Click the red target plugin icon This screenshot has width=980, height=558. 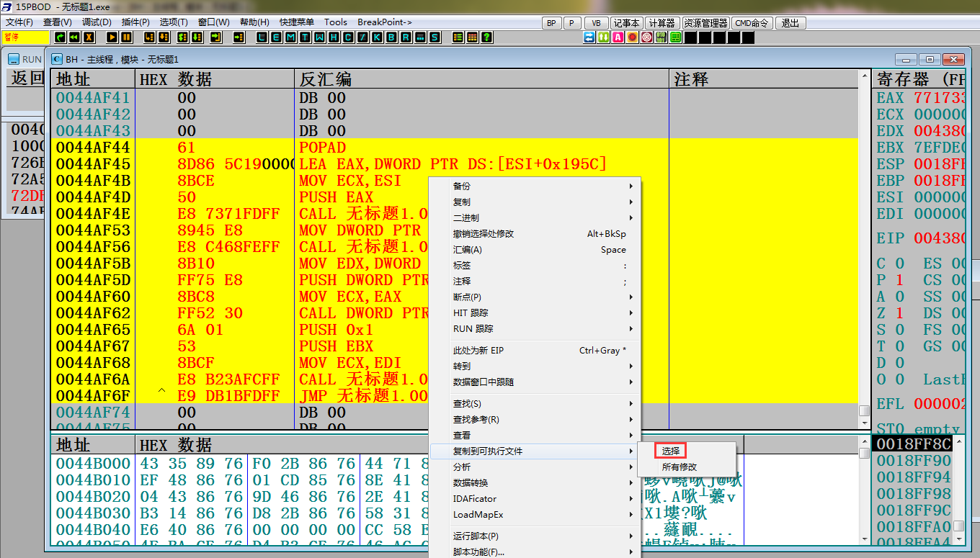tap(647, 37)
